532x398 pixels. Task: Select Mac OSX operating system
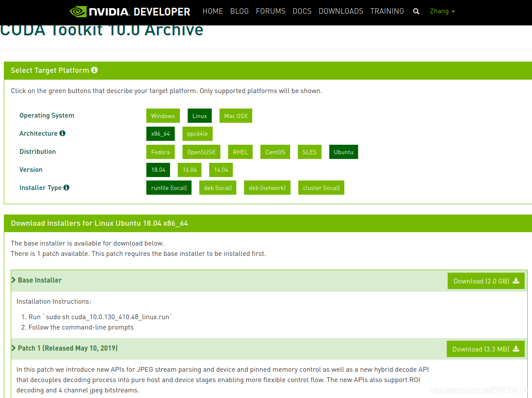click(x=236, y=116)
